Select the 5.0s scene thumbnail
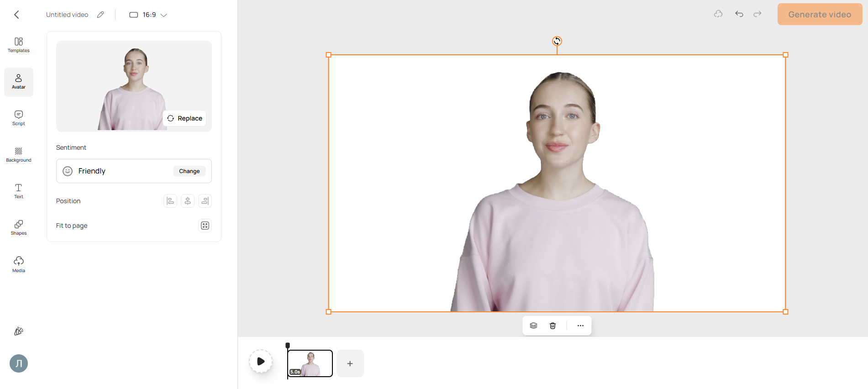 pos(310,363)
